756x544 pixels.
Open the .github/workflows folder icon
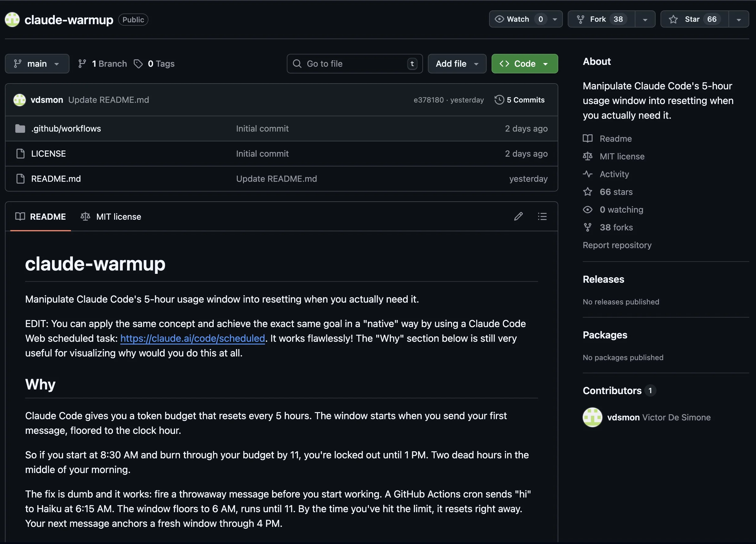pyautogui.click(x=20, y=129)
